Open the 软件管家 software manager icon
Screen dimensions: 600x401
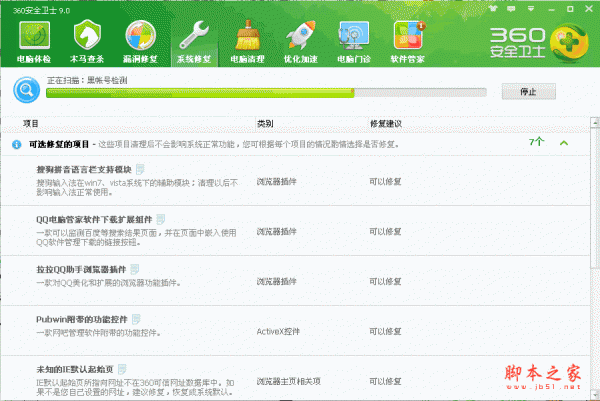408,42
